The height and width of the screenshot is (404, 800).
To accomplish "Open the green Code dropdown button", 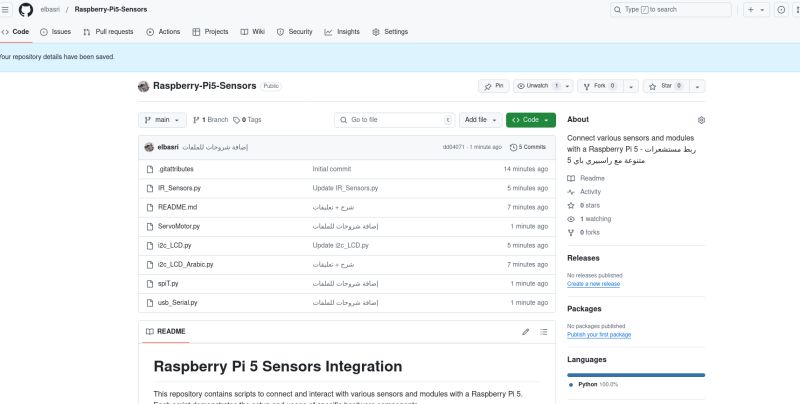I will click(531, 120).
